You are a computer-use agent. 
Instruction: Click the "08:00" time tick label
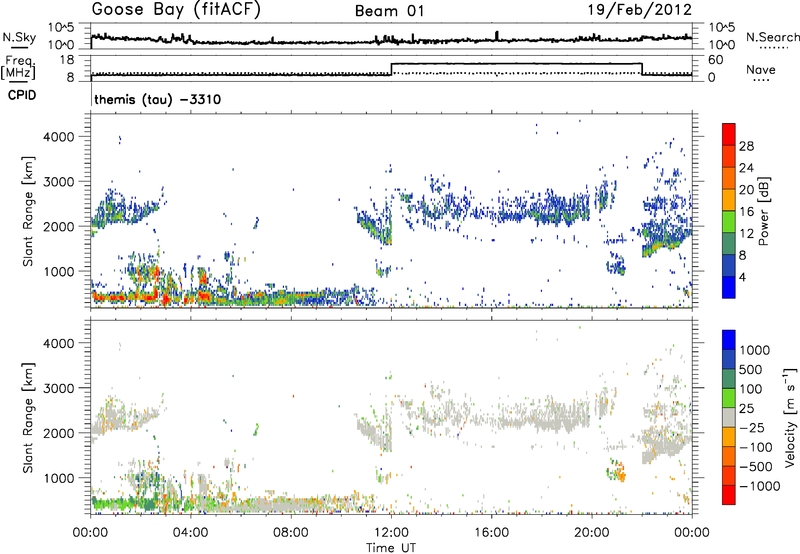(x=290, y=533)
